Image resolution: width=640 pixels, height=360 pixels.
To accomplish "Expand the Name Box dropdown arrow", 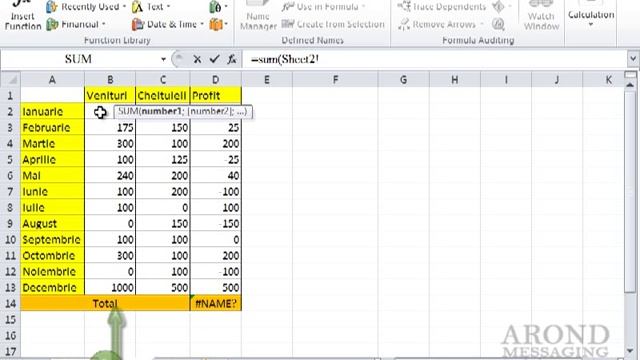I will pyautogui.click(x=163, y=60).
